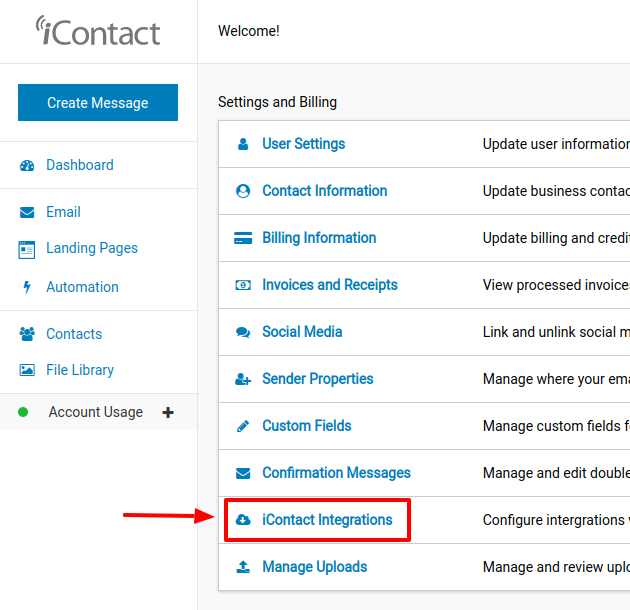Screen dimensions: 630x610
Task: Click 'Manage and edit double' description
Action: click(x=556, y=473)
